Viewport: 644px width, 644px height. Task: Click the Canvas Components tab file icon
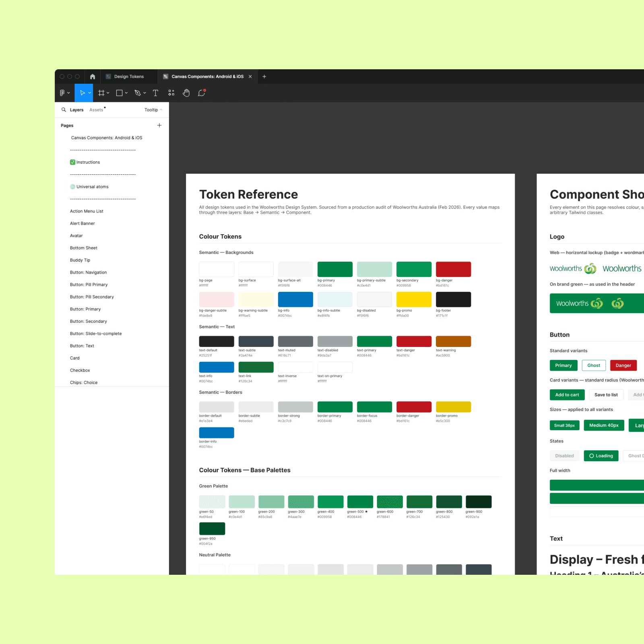[165, 76]
